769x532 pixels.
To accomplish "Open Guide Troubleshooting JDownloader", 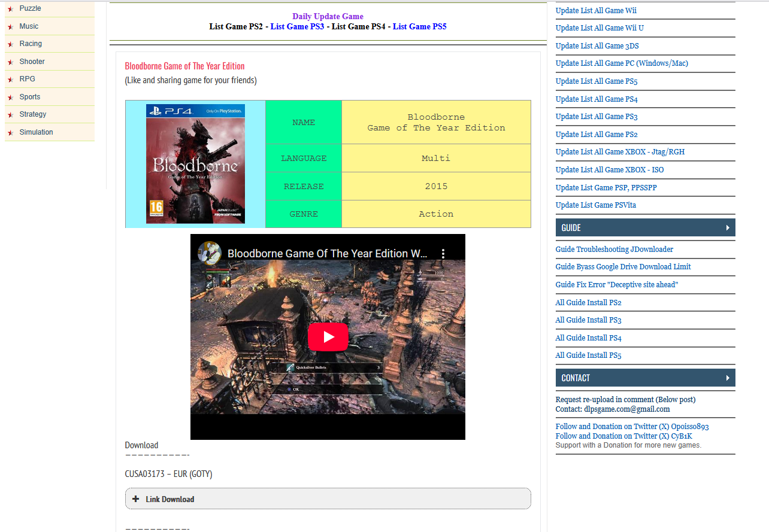I will pyautogui.click(x=614, y=249).
